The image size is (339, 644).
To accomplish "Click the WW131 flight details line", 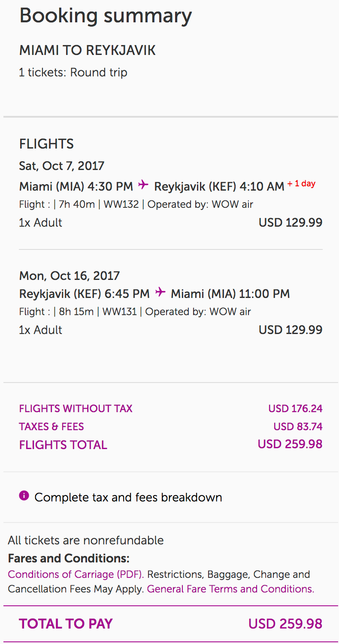I will 135,312.
